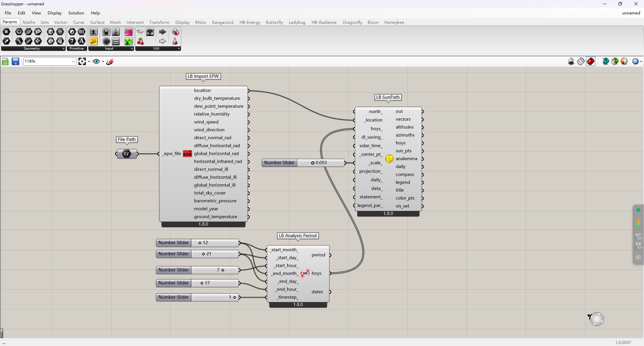Open the blue preview mesh quality dropdown

coord(637,61)
